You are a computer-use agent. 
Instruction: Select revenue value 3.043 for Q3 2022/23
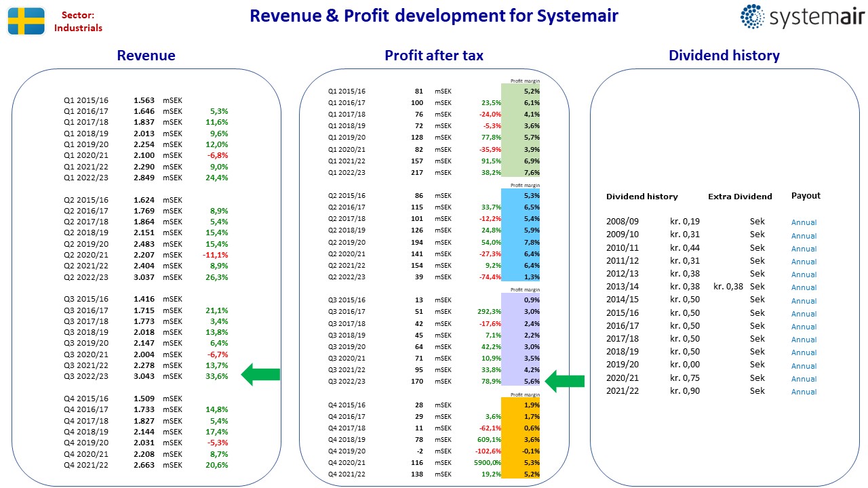[144, 376]
